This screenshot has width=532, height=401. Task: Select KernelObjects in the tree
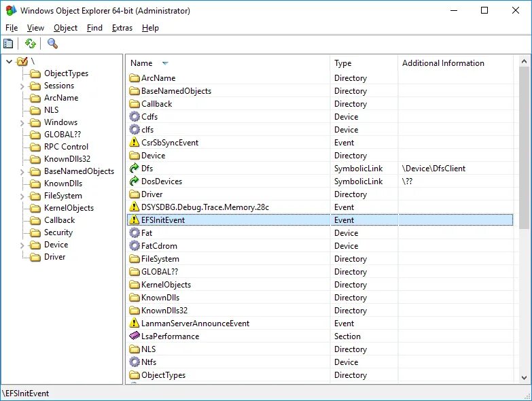pyautogui.click(x=69, y=207)
